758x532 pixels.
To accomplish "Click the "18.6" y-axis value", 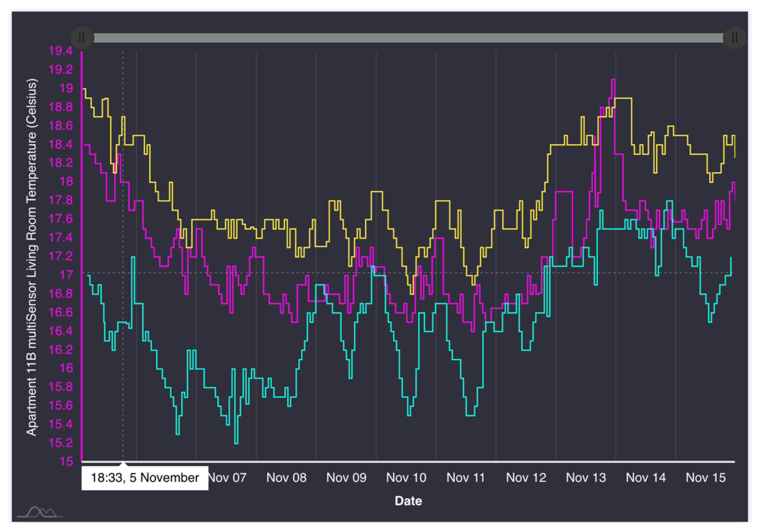I will pos(61,126).
